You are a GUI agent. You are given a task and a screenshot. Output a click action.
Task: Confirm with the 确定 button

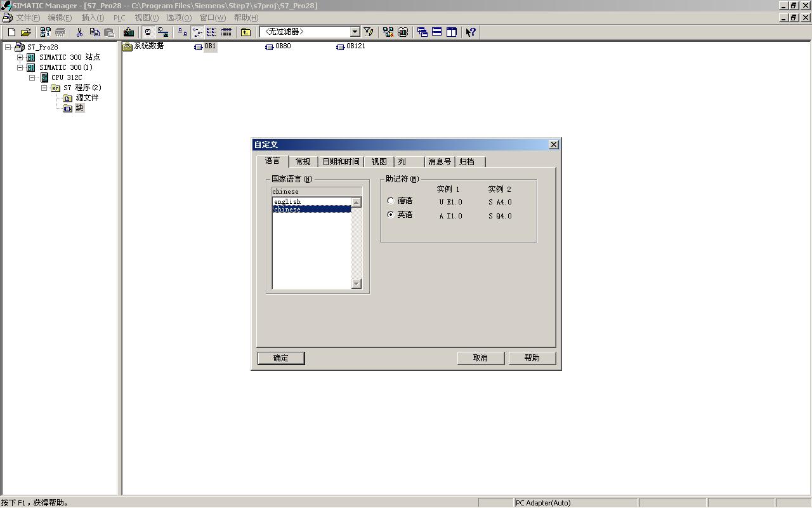coord(281,358)
